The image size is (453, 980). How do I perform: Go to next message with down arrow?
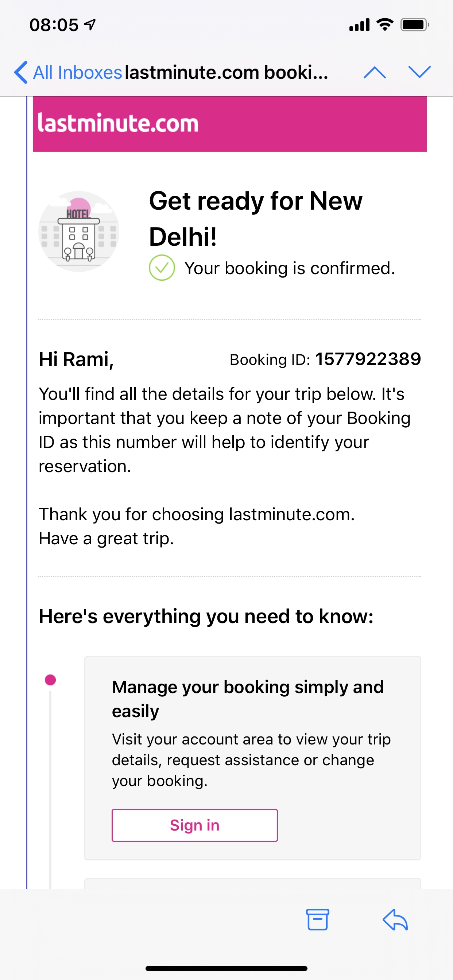click(419, 71)
